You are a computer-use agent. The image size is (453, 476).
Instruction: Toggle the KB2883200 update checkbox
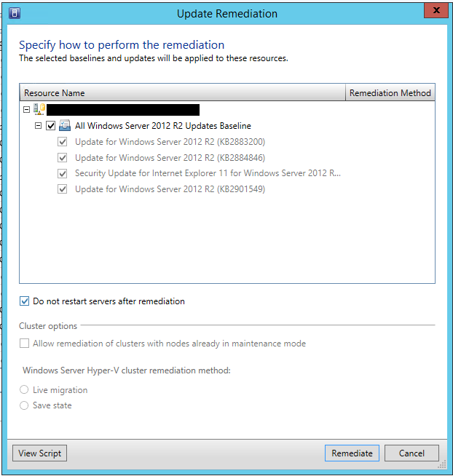coord(63,142)
